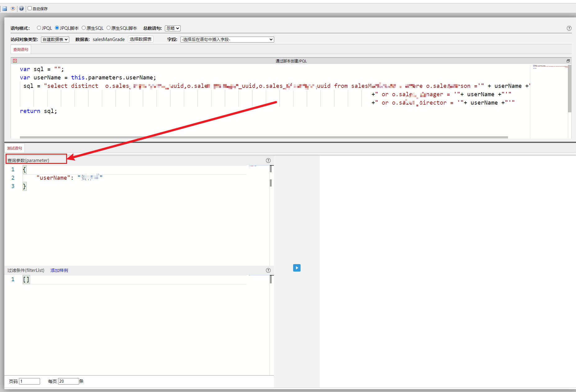Open the 总数语句 dropdown showing 忽略
Screen dimensions: 576x392
[x=173, y=28]
